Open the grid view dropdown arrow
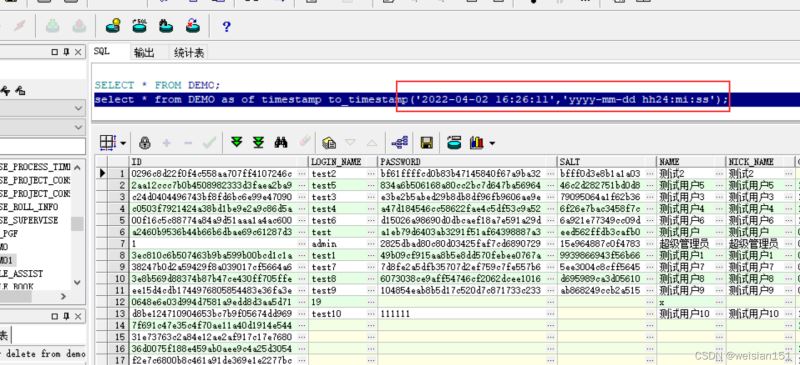The image size is (800, 365). click(123, 143)
